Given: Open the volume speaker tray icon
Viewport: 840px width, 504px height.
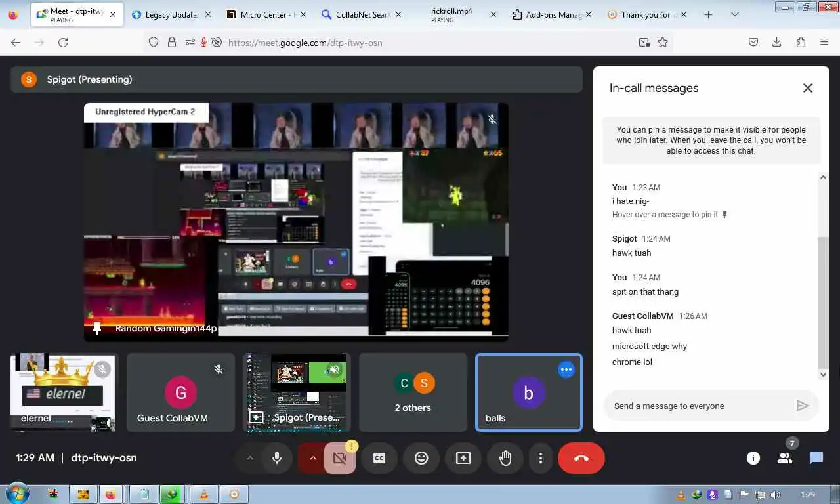Looking at the screenshot, I should pyautogui.click(x=775, y=495).
